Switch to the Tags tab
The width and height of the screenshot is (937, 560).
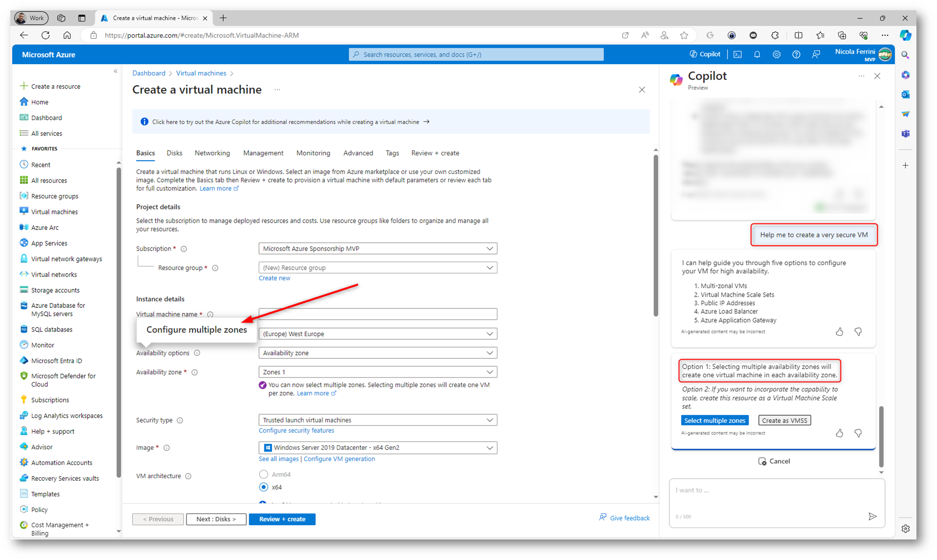click(x=392, y=153)
